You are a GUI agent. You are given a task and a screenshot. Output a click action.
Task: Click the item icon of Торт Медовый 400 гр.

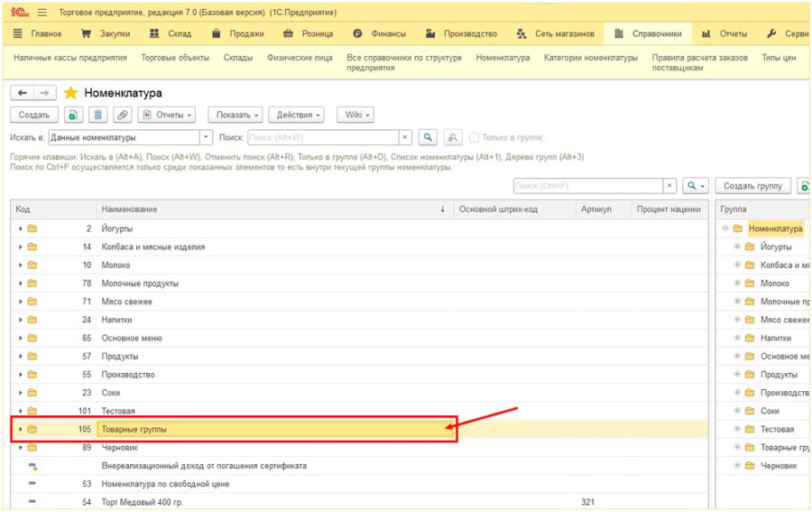coord(32,502)
